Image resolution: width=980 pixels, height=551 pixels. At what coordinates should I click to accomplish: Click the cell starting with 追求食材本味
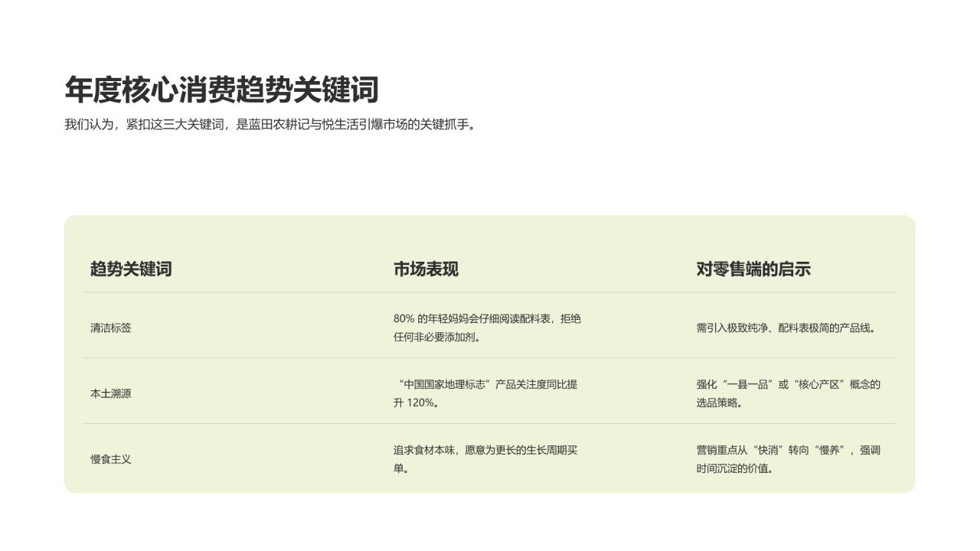click(485, 459)
